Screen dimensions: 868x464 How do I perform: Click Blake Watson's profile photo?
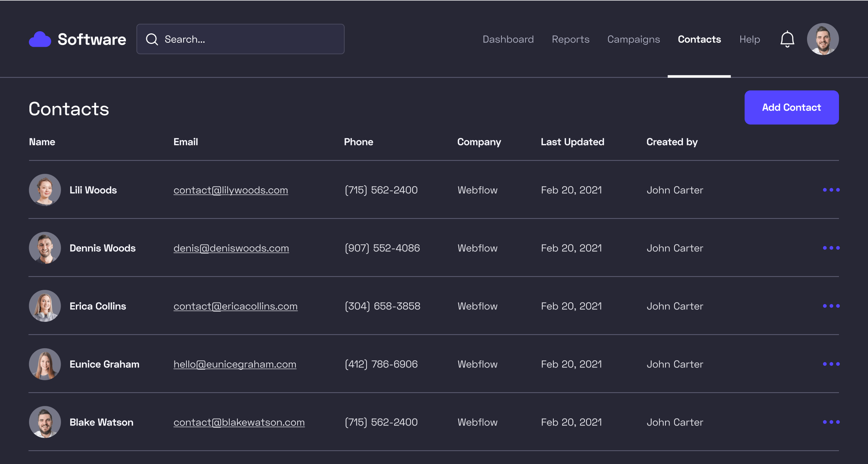coord(45,422)
